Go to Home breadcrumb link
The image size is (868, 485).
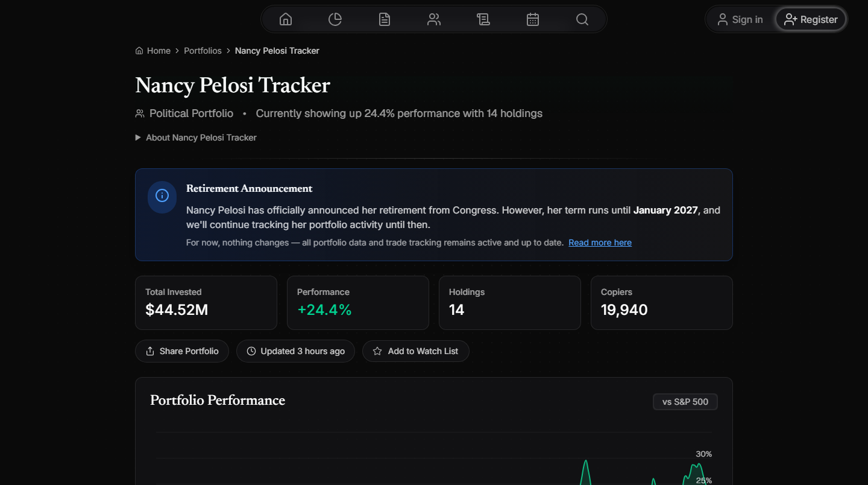[153, 51]
